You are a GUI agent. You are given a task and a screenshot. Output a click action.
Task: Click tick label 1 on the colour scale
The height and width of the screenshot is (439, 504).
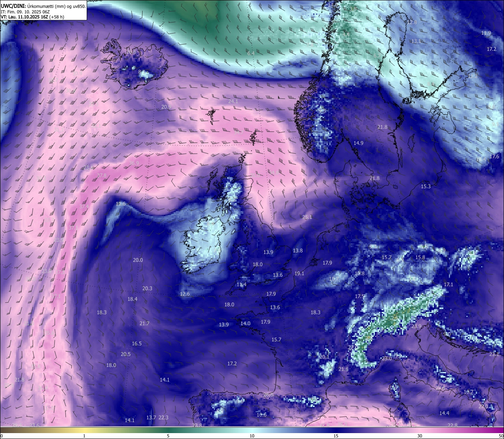tap(84, 436)
